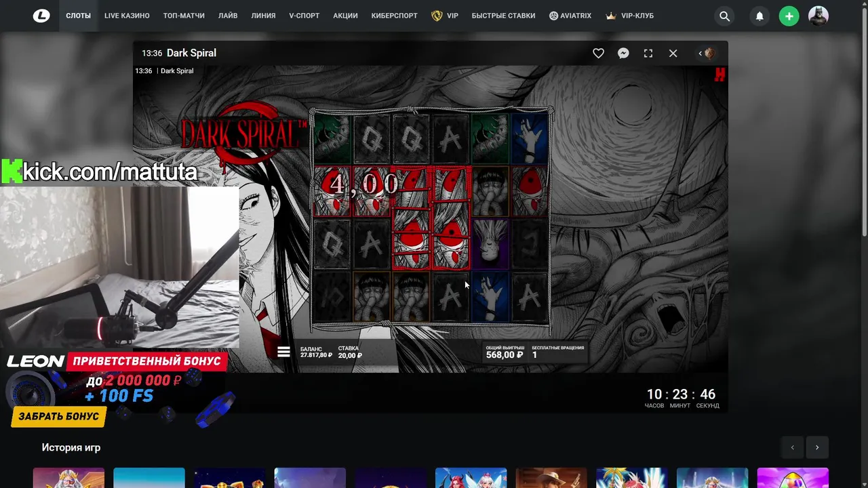Open the КИБЕРСПОРТ section
The height and width of the screenshot is (488, 868).
[x=395, y=16]
